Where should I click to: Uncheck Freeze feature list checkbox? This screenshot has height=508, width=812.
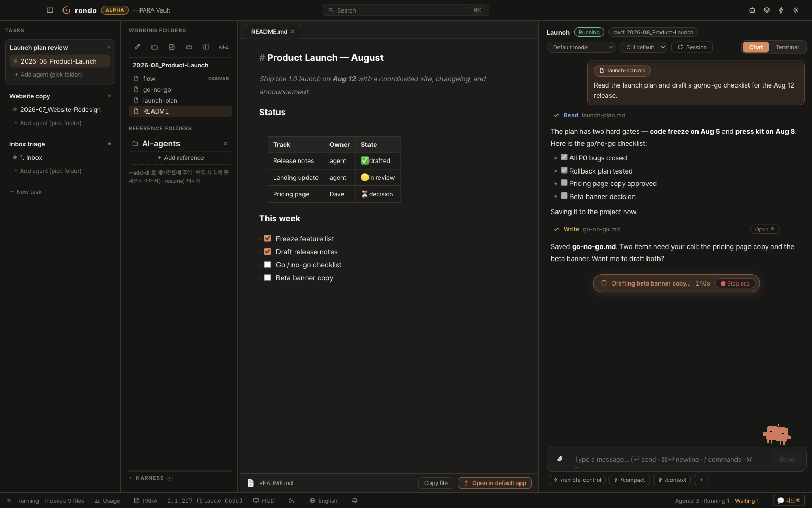(268, 238)
